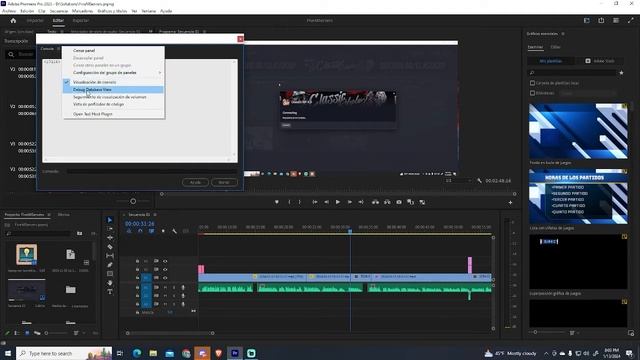The height and width of the screenshot is (360, 640).
Task: Go to In point in Program monitor
Action: click(x=315, y=202)
